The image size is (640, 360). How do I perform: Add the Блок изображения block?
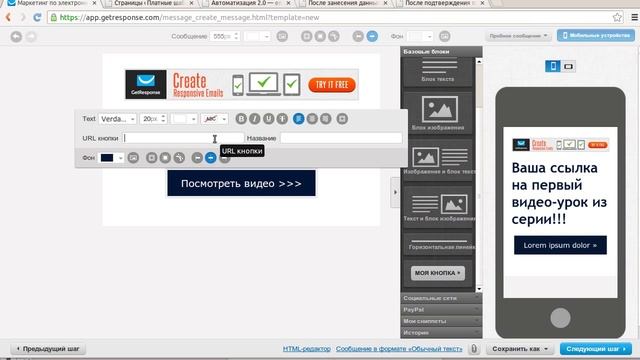438,113
